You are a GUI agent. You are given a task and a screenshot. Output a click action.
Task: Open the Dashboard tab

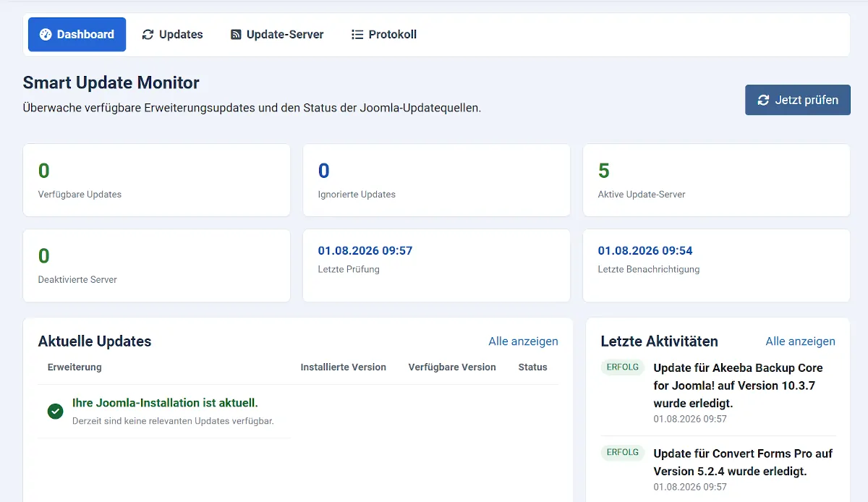click(77, 34)
